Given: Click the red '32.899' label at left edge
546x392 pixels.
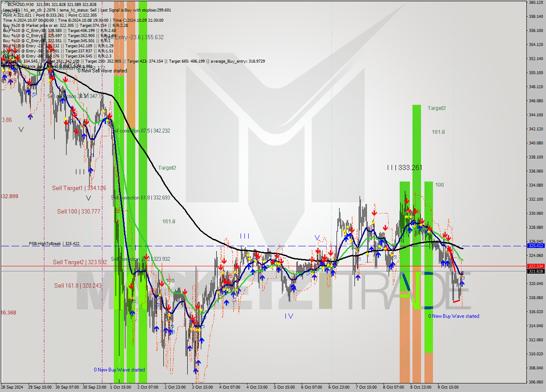Looking at the screenshot, I should pos(9,196).
